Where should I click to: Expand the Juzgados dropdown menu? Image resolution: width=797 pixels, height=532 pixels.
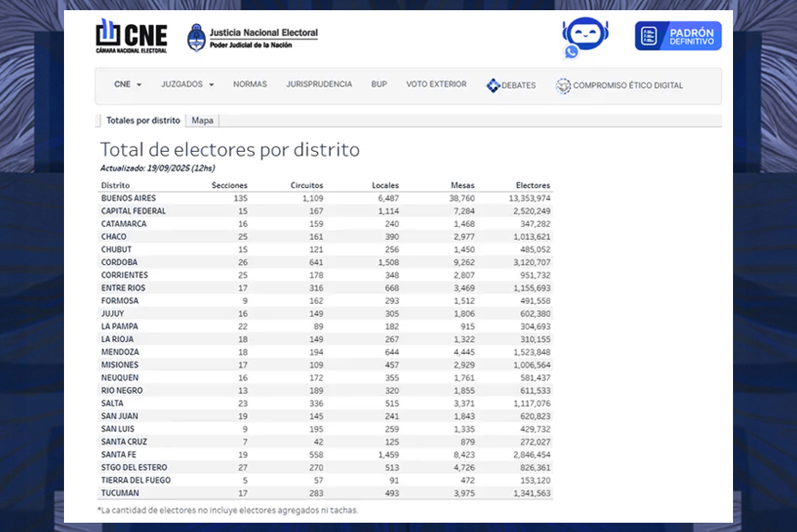click(x=187, y=84)
